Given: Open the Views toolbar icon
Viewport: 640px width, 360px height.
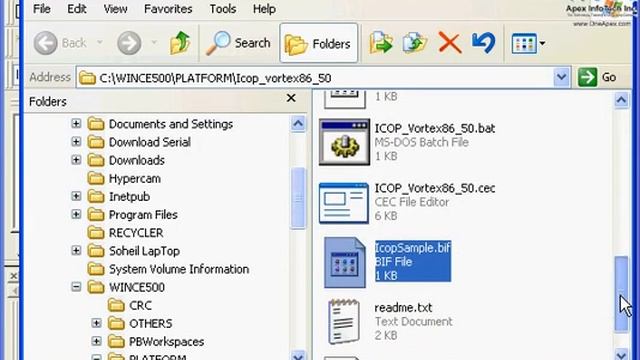Looking at the screenshot, I should 524,43.
